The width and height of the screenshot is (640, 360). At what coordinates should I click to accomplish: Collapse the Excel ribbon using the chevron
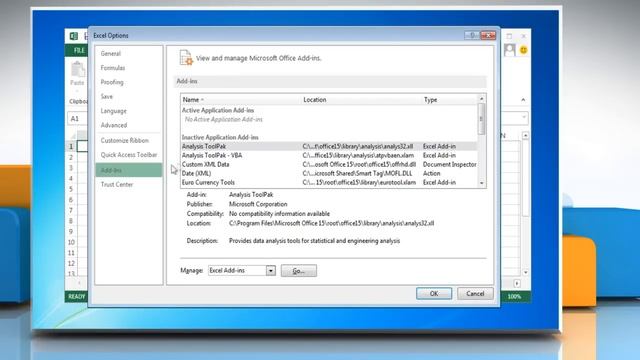tap(523, 100)
